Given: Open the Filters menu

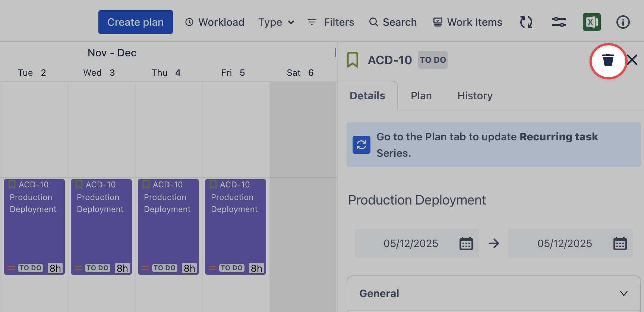Looking at the screenshot, I should [x=331, y=22].
